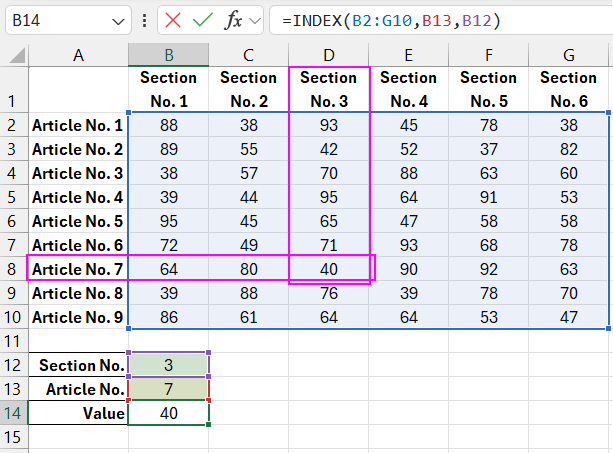Click cell G3 containing 82
613x453 pixels.
[x=569, y=149]
